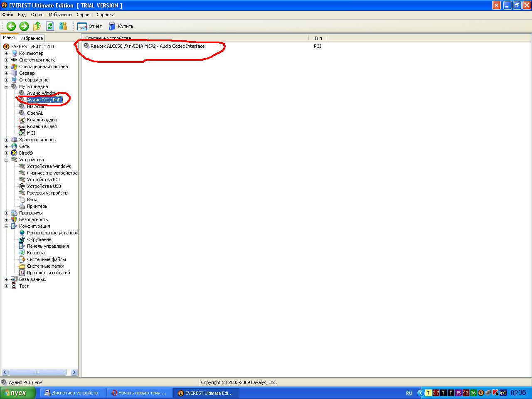Click the Refresh toolbar icon
The height and width of the screenshot is (399, 532).
[50, 26]
